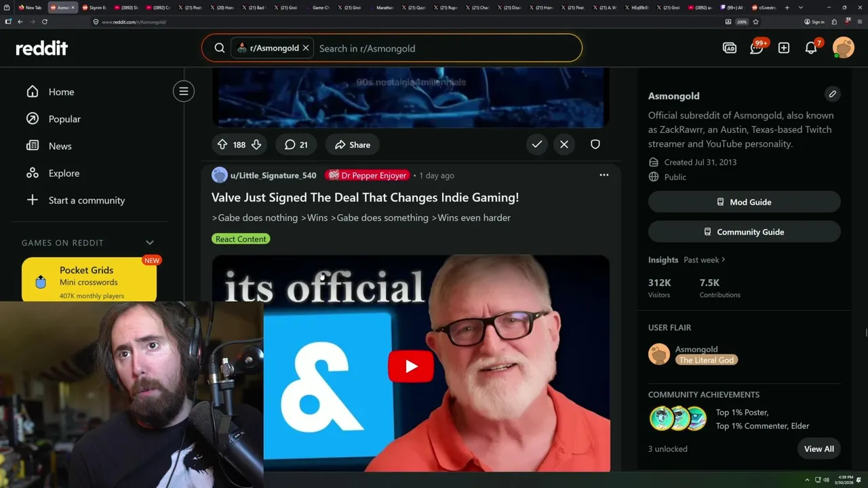Click the post timestamp 1 day ago
Viewport: 868px width, 488px height.
[437, 176]
